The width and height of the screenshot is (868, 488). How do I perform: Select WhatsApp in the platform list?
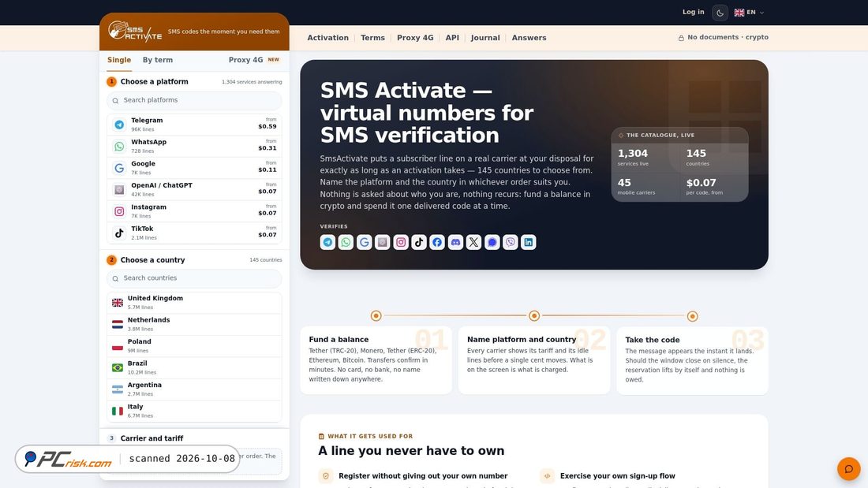[x=194, y=146]
